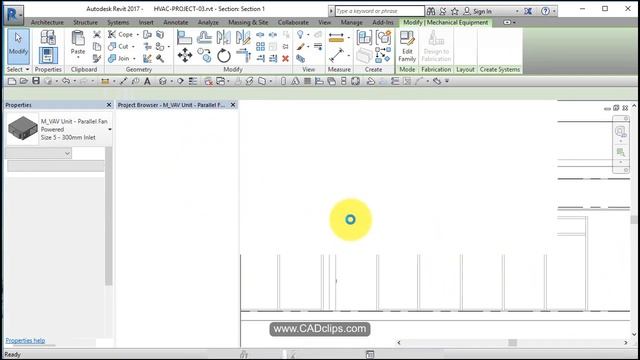This screenshot has width=640, height=360.
Task: Click the Text 'A' icon in quick access toolbar
Action: [x=147, y=81]
